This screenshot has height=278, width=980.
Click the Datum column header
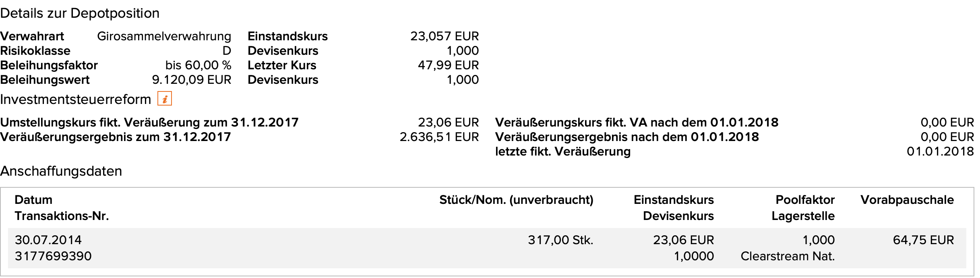click(x=33, y=200)
